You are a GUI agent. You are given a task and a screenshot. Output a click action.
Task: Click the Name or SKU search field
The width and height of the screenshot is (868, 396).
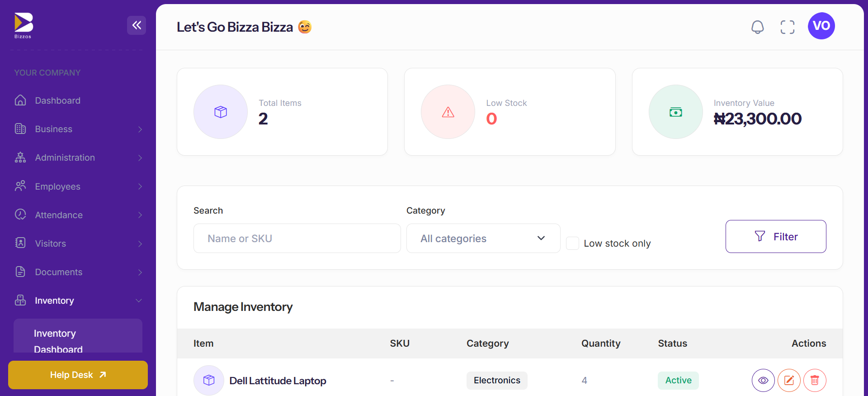[297, 238]
